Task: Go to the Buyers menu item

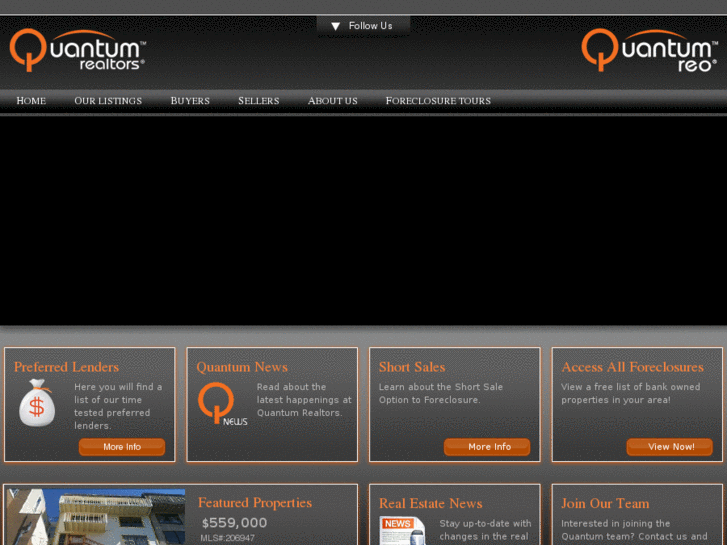Action: (x=190, y=101)
